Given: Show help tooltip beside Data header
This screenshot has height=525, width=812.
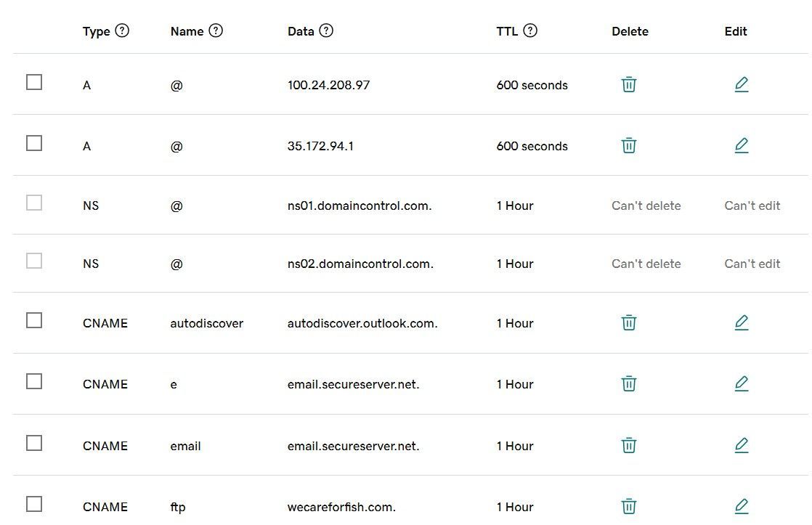Looking at the screenshot, I should (325, 30).
